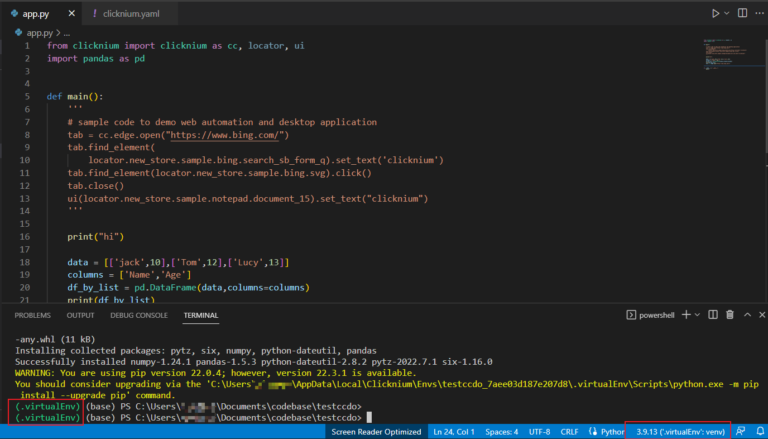Viewport: 768px width, 439px height.
Task: Open Go to Line via Ln 24, Col 1
Action: (x=454, y=432)
